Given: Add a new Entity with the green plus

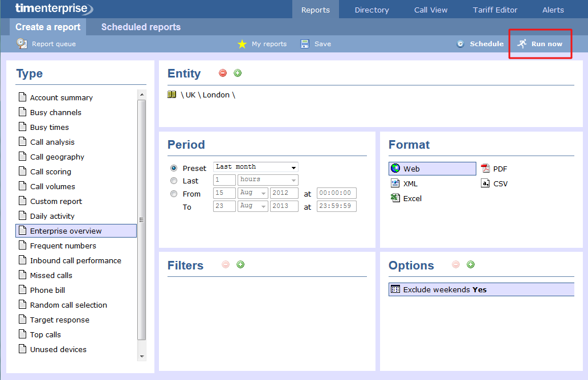Looking at the screenshot, I should (x=238, y=73).
